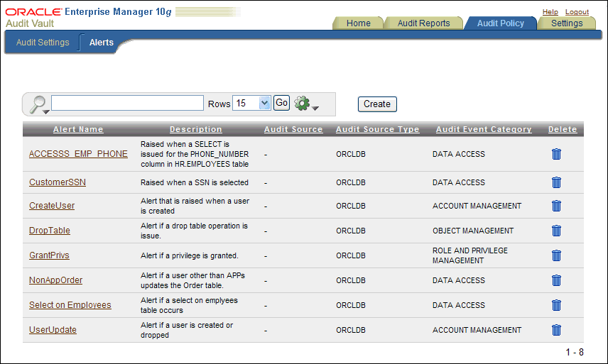Go to the Settings tab
608x364 pixels.
click(x=567, y=23)
